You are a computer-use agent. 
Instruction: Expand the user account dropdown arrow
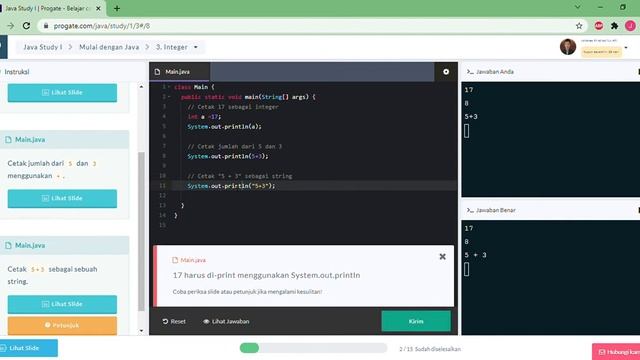626,48
